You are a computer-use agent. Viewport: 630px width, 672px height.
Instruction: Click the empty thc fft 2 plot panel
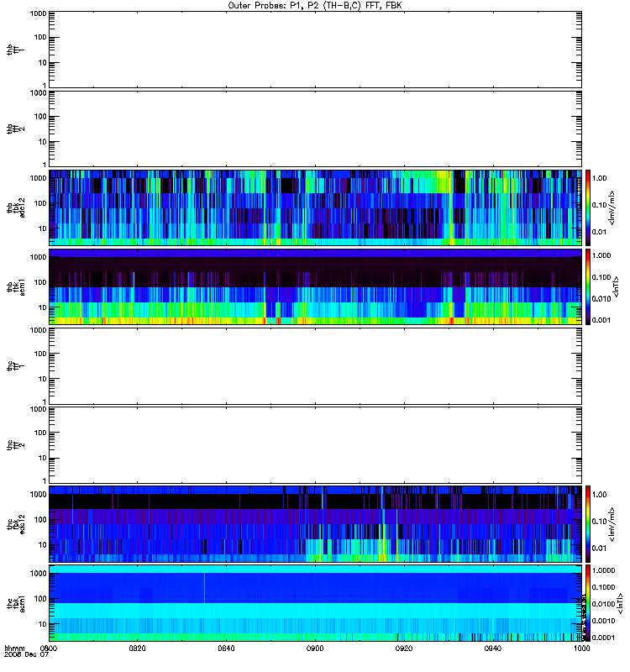click(315, 445)
